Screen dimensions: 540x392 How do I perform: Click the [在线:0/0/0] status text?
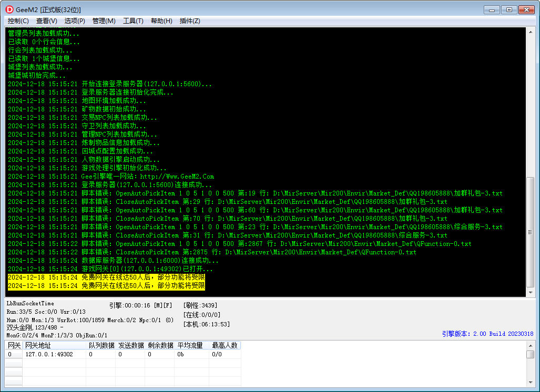[x=202, y=315]
